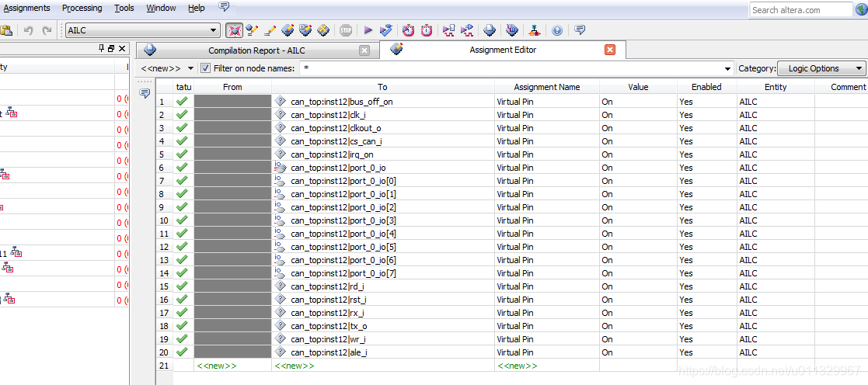Screen dimensions: 868x385
Task: Open the Programmer toolbar icon
Action: click(x=512, y=30)
